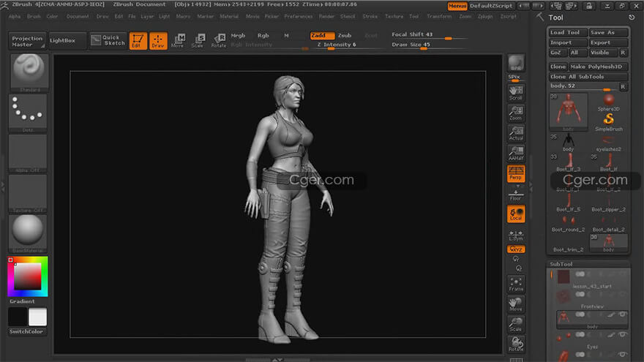Click the right shelf Scale view icon

(x=516, y=324)
